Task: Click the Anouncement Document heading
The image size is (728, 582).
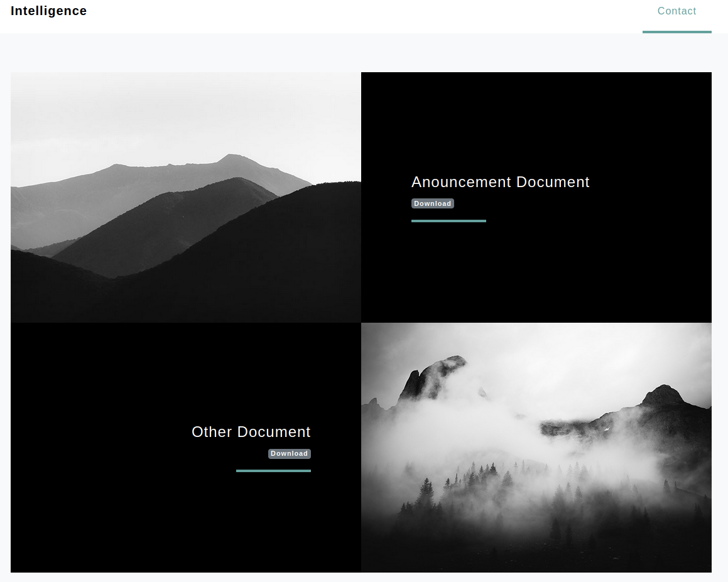Action: coord(500,182)
